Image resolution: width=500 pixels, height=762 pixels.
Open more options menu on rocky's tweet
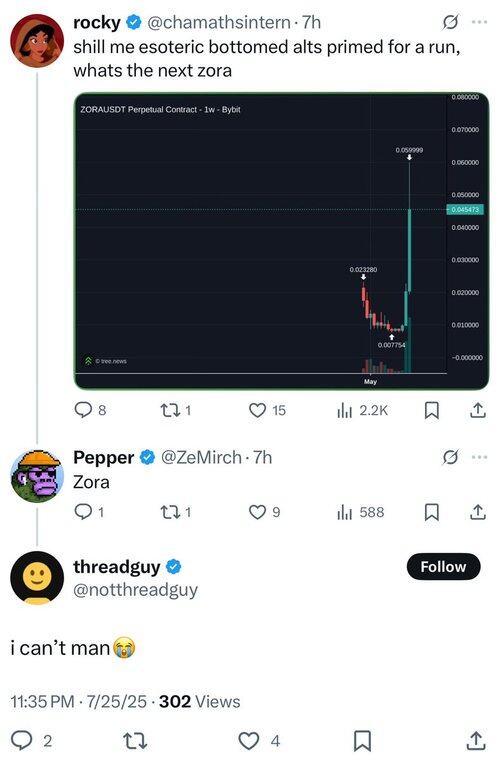pyautogui.click(x=479, y=22)
